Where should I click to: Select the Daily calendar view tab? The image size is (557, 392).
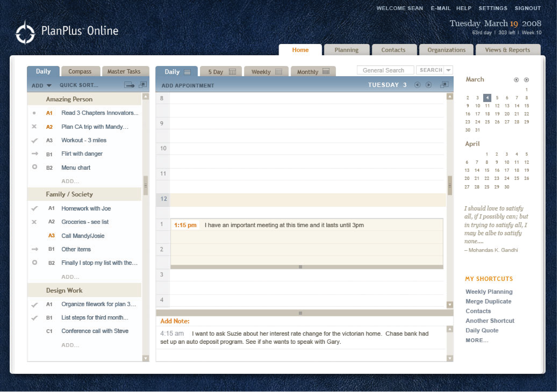tap(177, 72)
